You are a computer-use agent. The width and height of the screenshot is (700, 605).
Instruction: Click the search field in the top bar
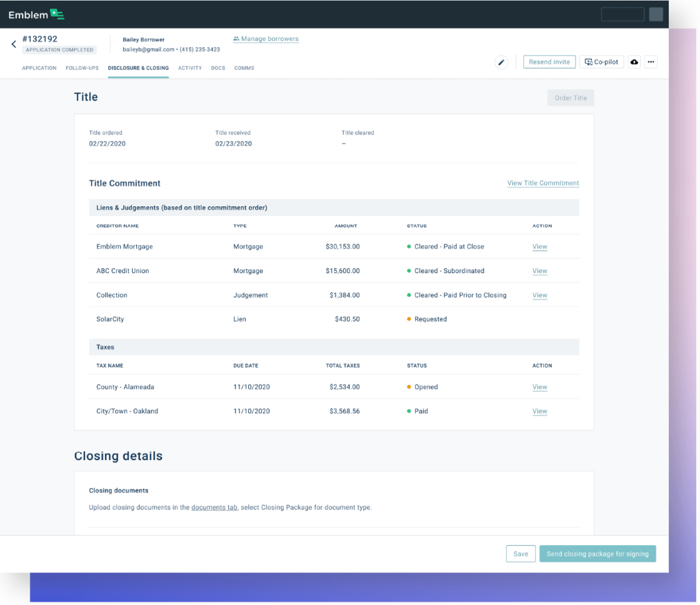[622, 14]
